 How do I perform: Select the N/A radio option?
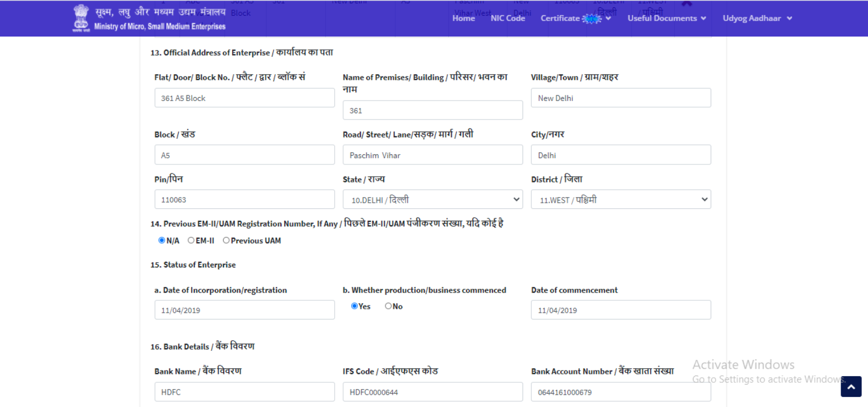(162, 240)
